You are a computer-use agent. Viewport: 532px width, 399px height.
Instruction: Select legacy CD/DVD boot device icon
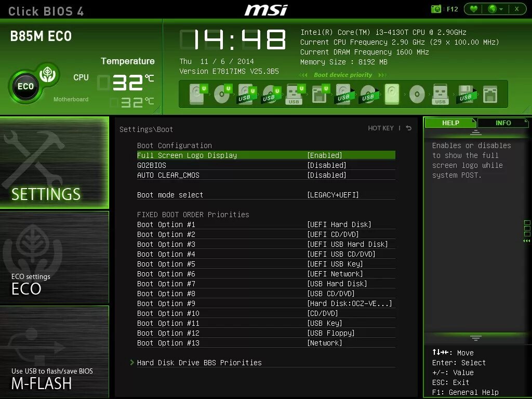[417, 94]
